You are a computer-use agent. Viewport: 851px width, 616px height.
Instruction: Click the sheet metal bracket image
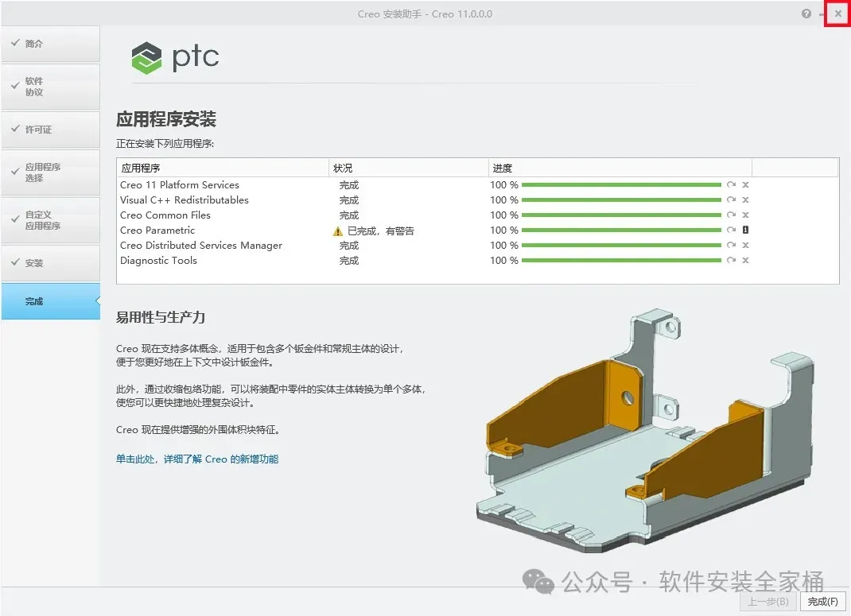click(645, 431)
